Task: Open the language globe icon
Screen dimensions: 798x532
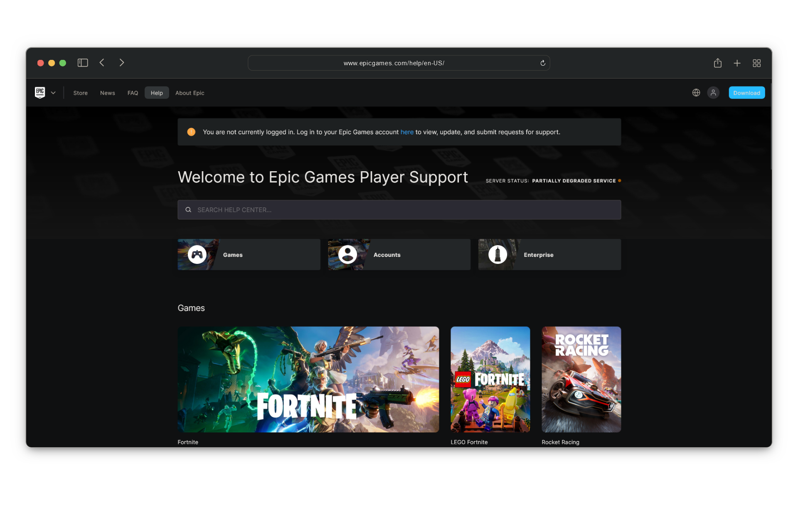Action: click(696, 93)
